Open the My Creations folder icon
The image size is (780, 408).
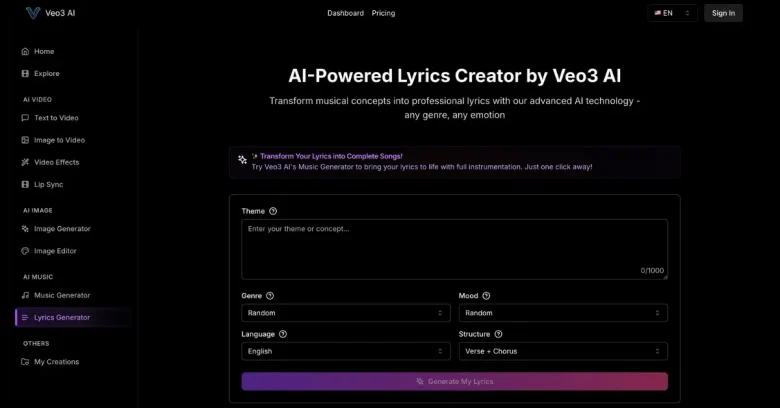point(25,362)
